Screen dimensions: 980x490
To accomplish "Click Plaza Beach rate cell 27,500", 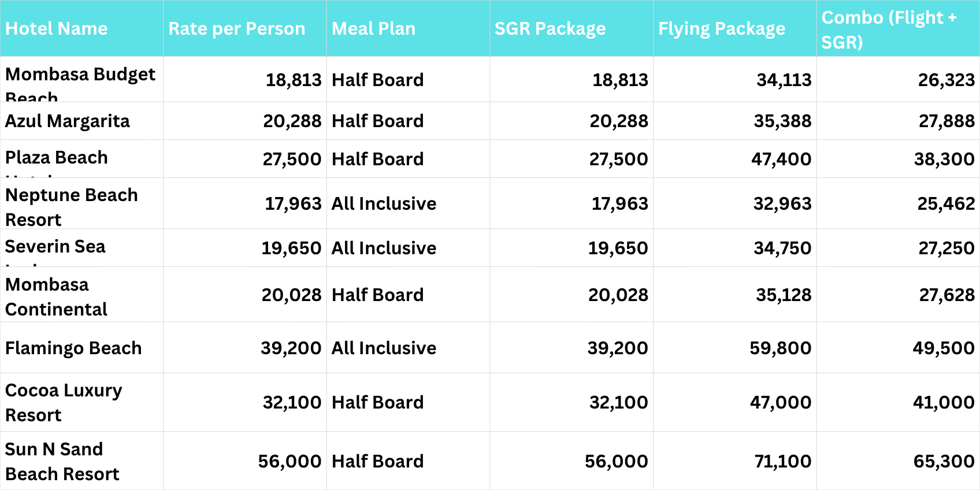I will pyautogui.click(x=292, y=159).
